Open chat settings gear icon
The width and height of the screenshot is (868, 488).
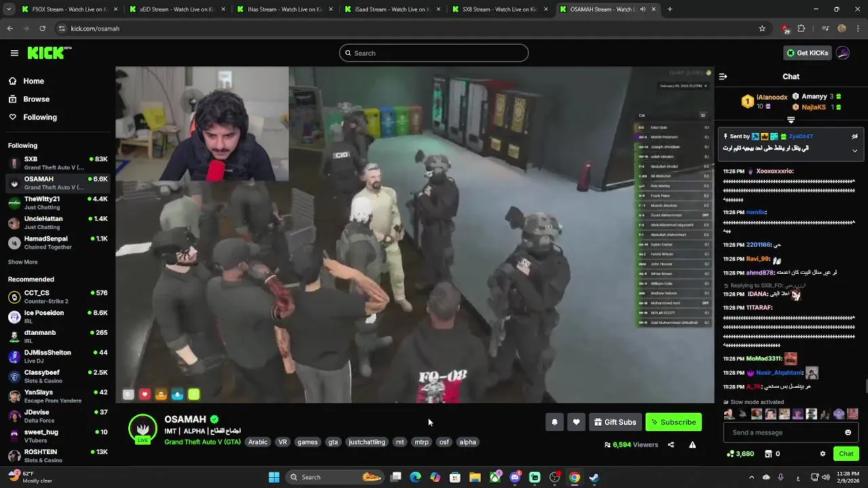coord(823,453)
